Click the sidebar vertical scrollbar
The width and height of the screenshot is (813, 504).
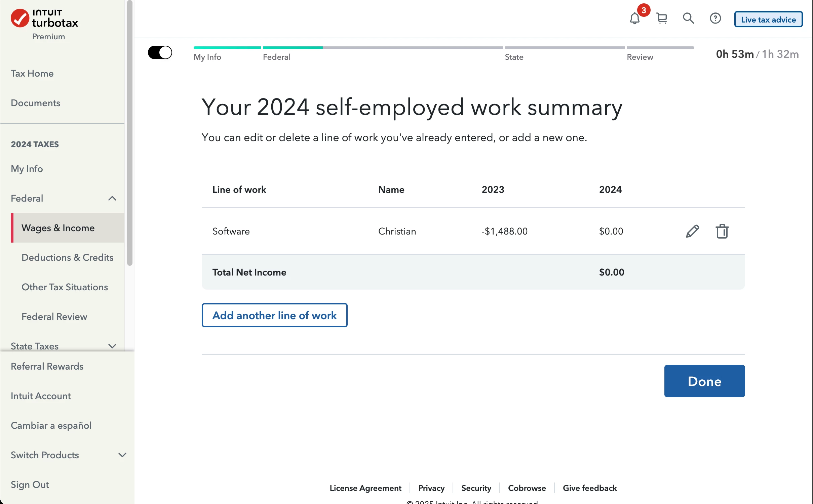point(130,133)
